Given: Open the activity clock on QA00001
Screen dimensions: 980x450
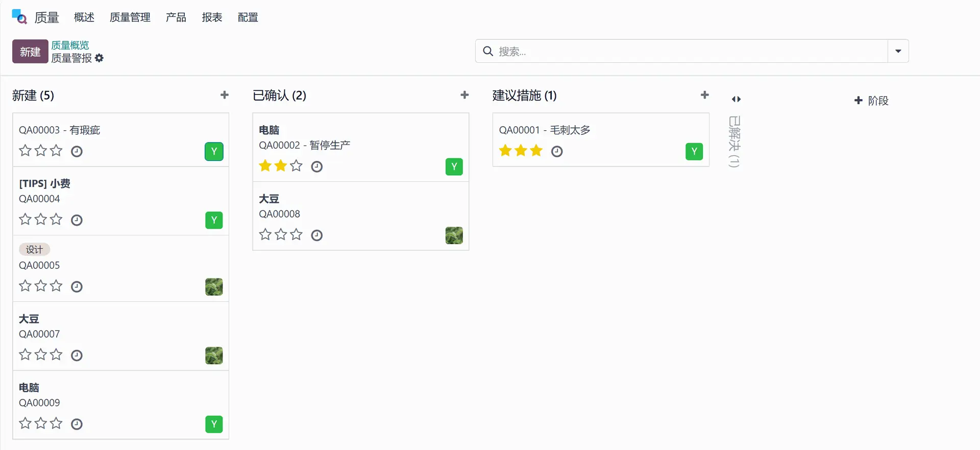Looking at the screenshot, I should pyautogui.click(x=557, y=151).
